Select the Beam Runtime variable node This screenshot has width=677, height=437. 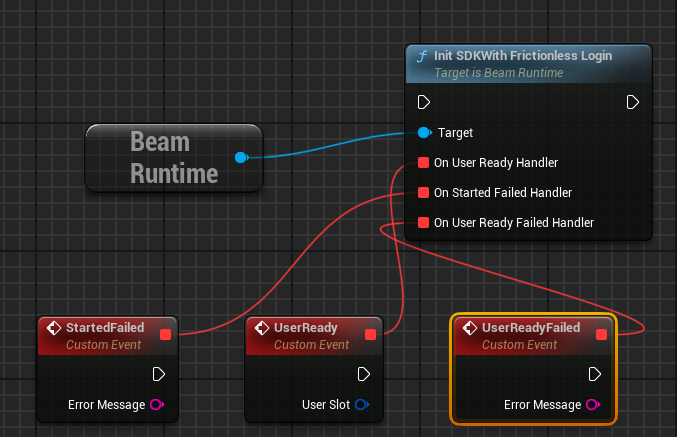coord(174,158)
